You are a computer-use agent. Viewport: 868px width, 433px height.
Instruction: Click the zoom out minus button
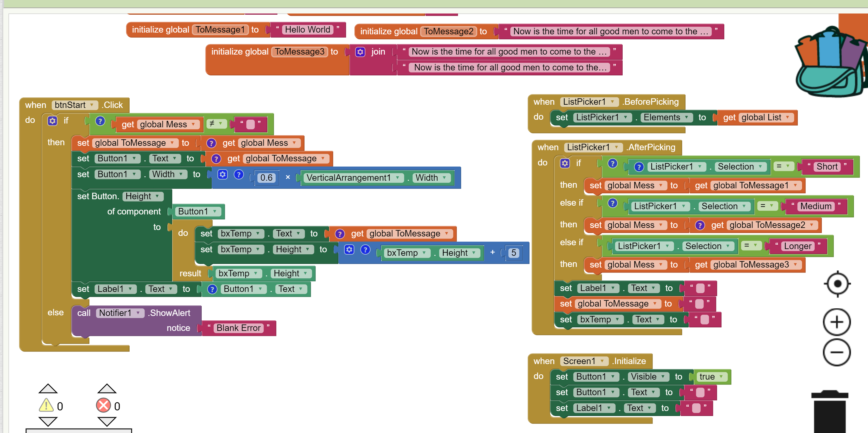[837, 353]
